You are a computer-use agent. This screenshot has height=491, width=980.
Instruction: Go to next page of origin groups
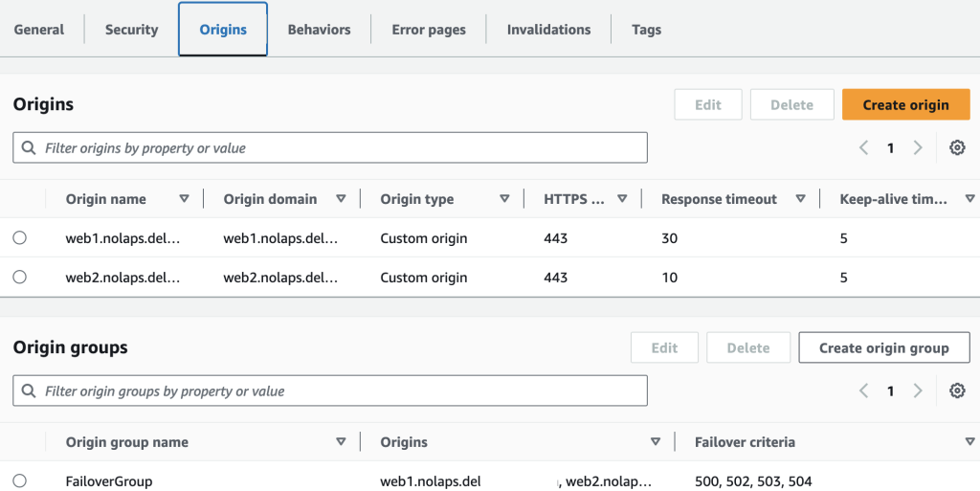click(x=918, y=391)
